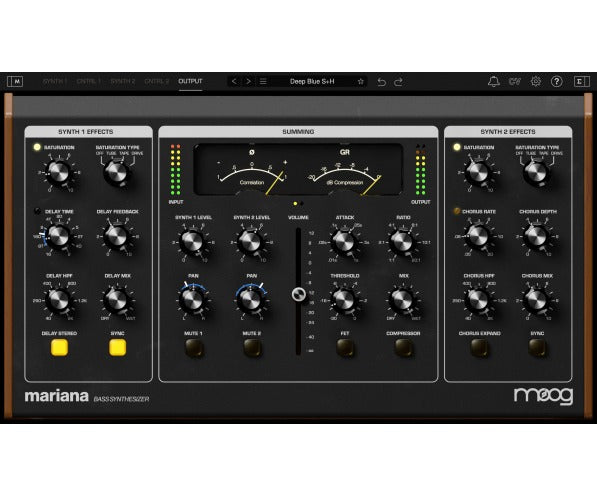Open the SYNTH 2 tab
Viewport: 597px width, 497px height.
pos(123,82)
